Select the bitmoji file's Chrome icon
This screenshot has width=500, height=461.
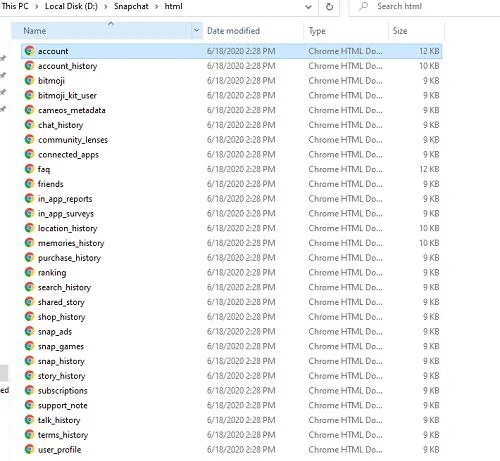(29, 80)
